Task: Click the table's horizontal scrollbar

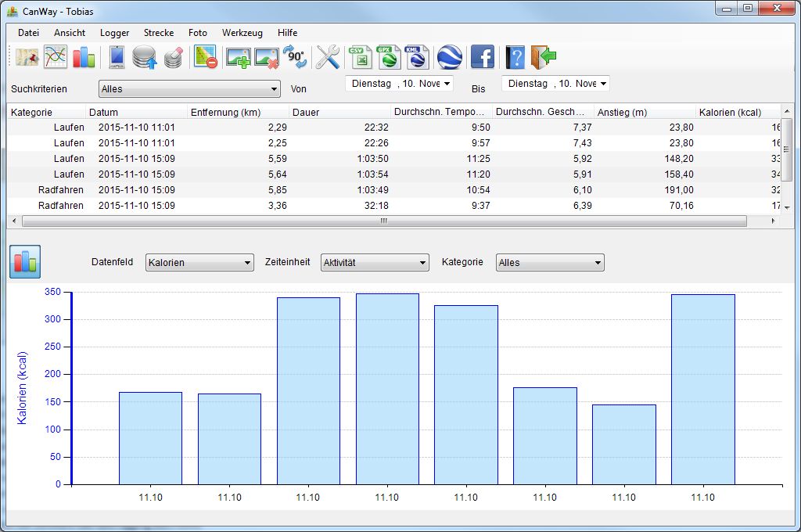Action: [383, 221]
